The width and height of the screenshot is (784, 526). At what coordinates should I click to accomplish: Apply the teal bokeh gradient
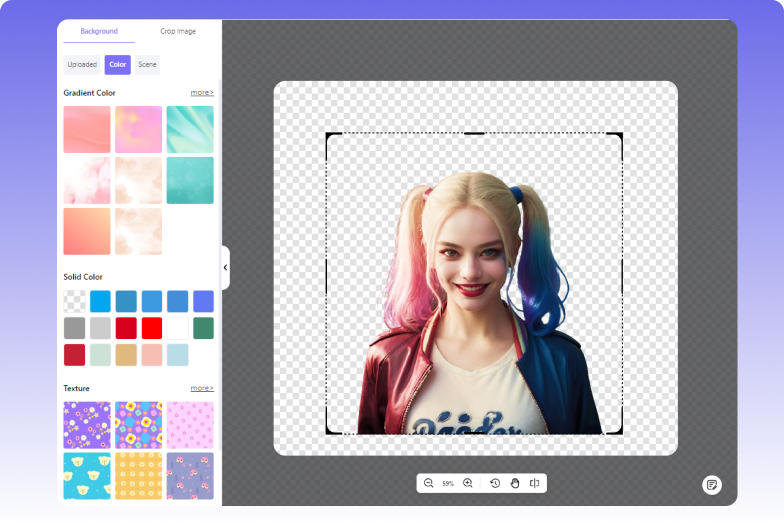[190, 180]
